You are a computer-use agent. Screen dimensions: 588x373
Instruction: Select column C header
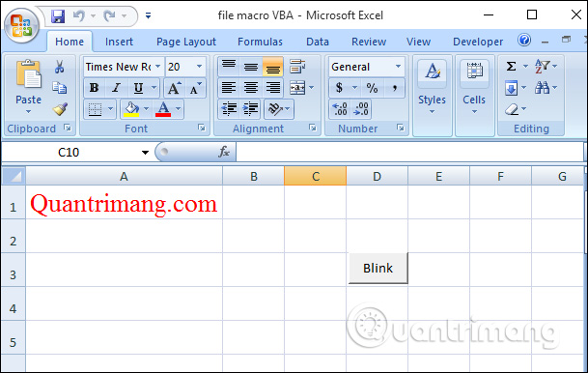pos(316,176)
